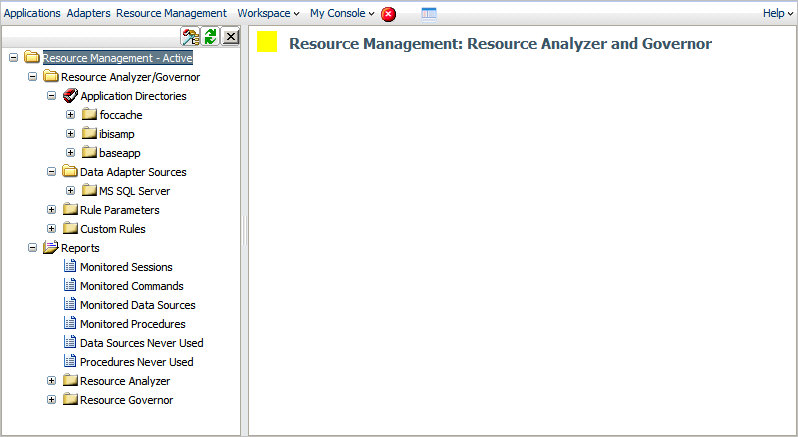Expand the Rule Parameters node
798x437 pixels.
[x=52, y=210]
